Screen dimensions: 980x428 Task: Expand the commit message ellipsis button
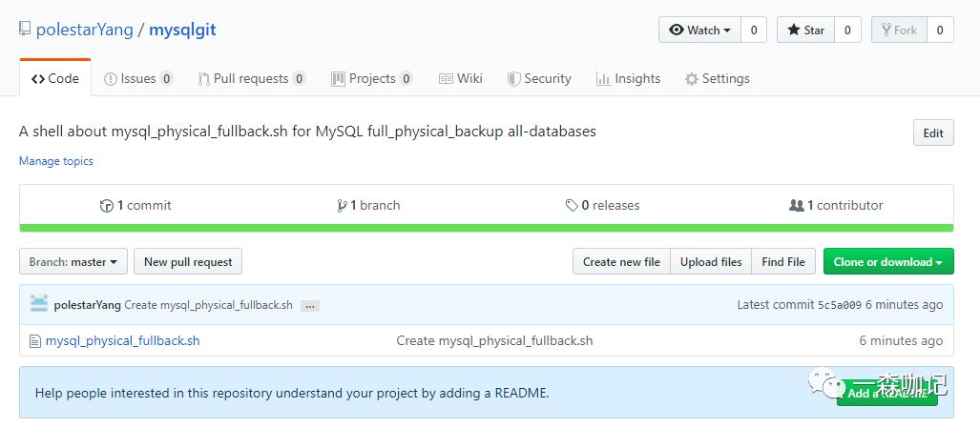(x=310, y=306)
